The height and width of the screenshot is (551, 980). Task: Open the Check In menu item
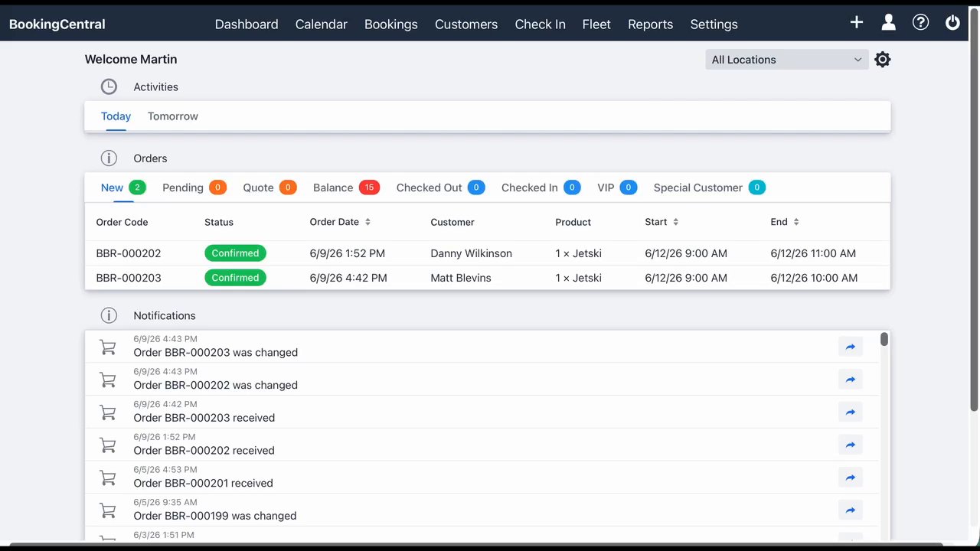pyautogui.click(x=541, y=24)
